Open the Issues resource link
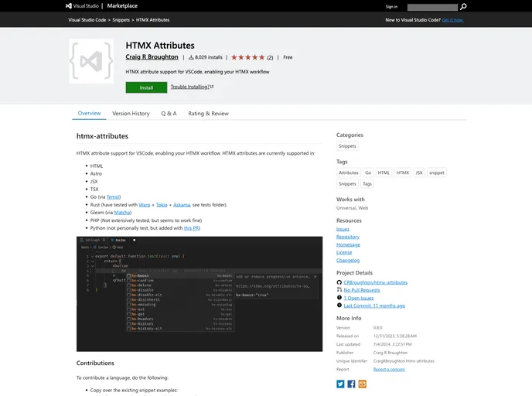The width and height of the screenshot is (532, 396). [x=343, y=229]
